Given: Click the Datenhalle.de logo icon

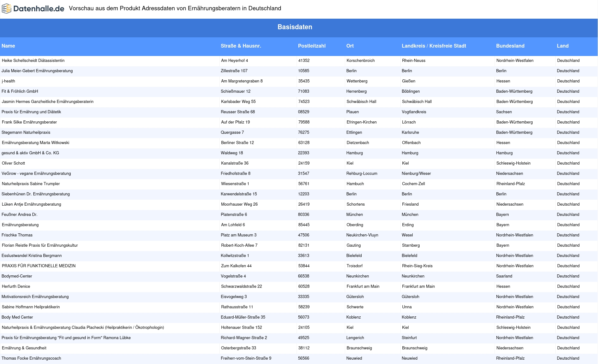Looking at the screenshot, I should 7,9.
